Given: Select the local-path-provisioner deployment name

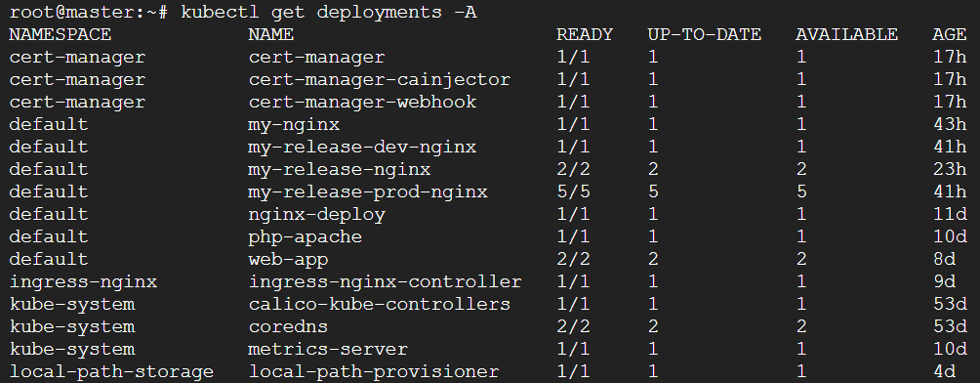Looking at the screenshot, I should (374, 371).
